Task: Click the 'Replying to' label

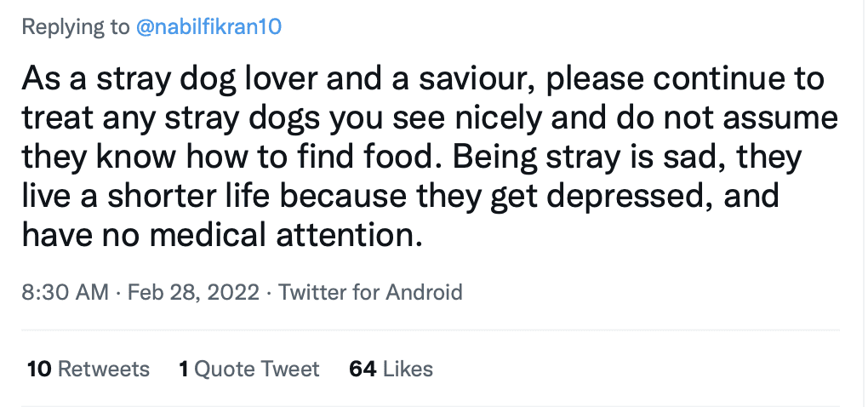Action: pyautogui.click(x=75, y=27)
